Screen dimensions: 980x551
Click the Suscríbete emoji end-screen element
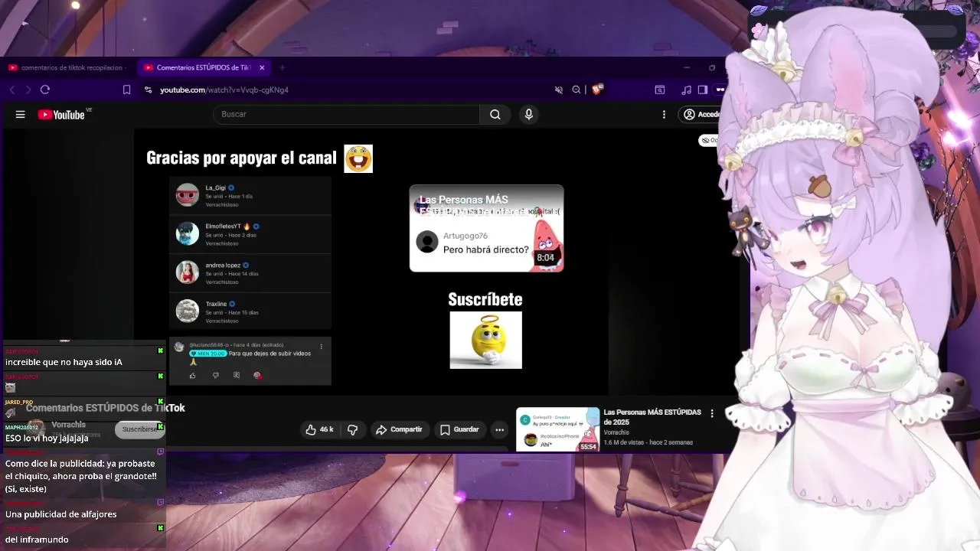tap(485, 340)
